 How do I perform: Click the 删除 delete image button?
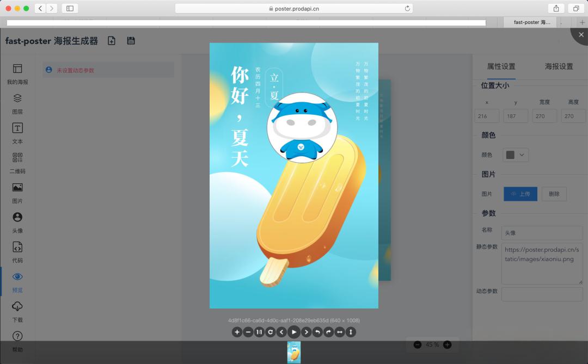(x=554, y=194)
